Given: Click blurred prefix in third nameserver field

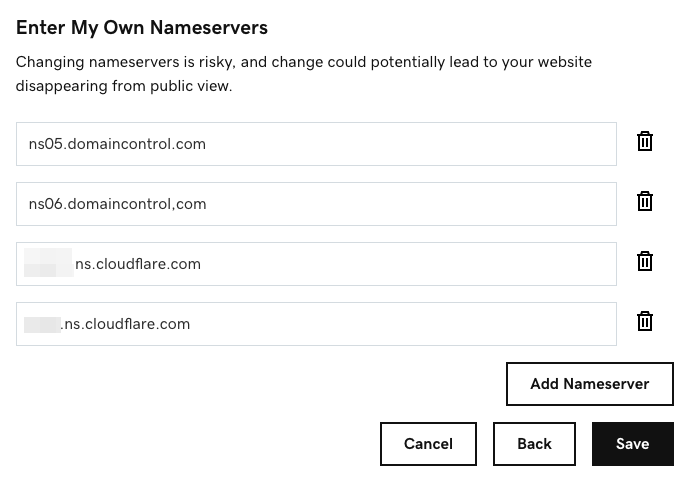Looking at the screenshot, I should 49,262.
